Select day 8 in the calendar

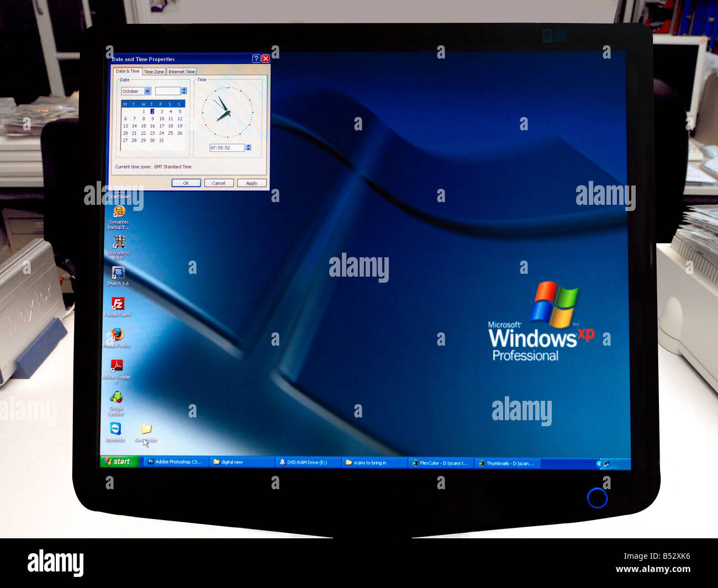[144, 119]
